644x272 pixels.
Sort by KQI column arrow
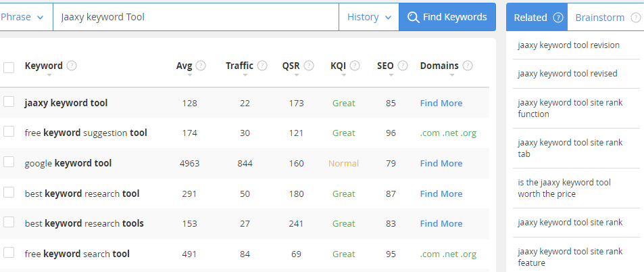[x=344, y=75]
